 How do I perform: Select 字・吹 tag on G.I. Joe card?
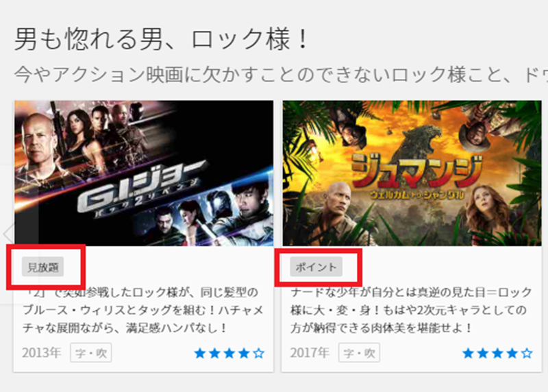pyautogui.click(x=91, y=353)
